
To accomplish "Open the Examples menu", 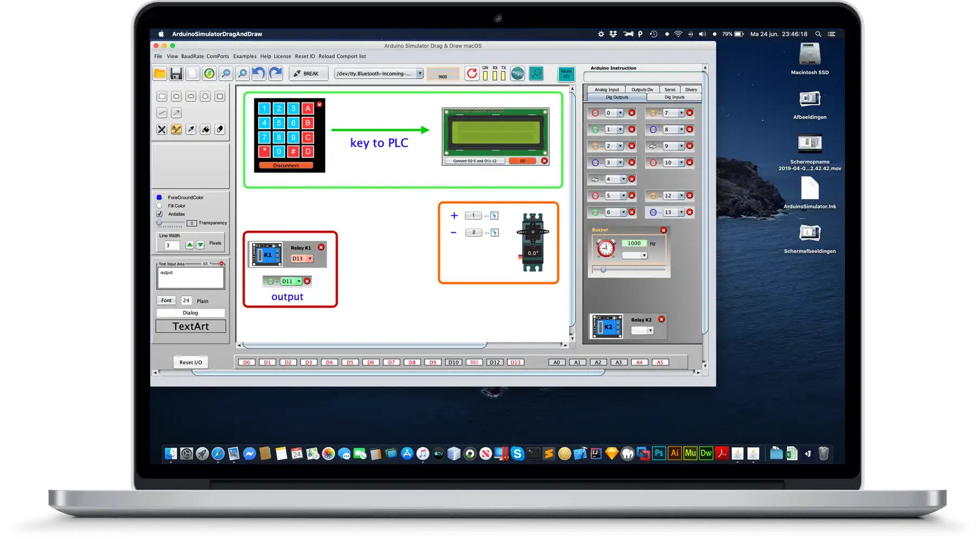I will click(x=245, y=56).
